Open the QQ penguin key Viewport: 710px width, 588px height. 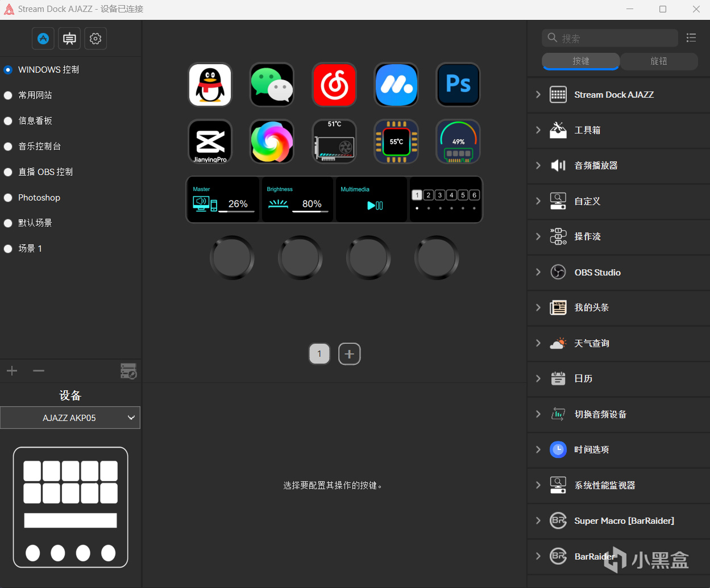click(210, 85)
